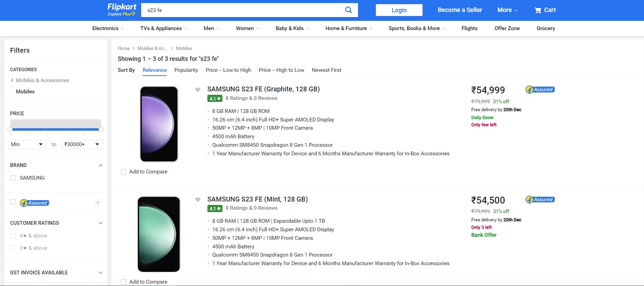
Task: Sort by Price -- Low to High
Action: coord(228,70)
